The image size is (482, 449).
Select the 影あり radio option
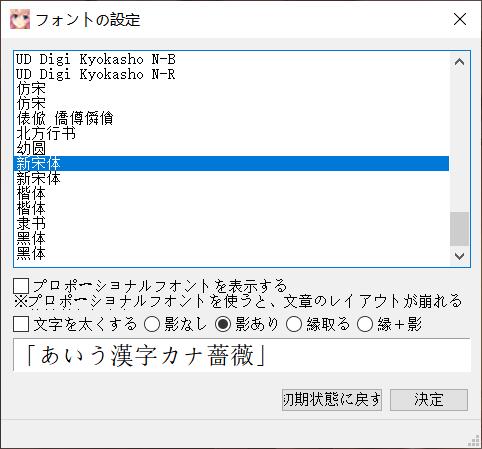tap(223, 324)
